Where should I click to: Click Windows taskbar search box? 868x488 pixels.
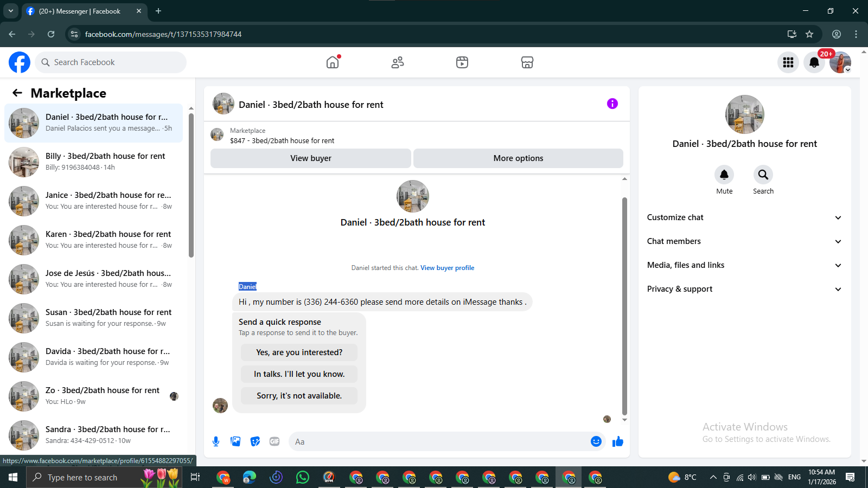click(104, 477)
